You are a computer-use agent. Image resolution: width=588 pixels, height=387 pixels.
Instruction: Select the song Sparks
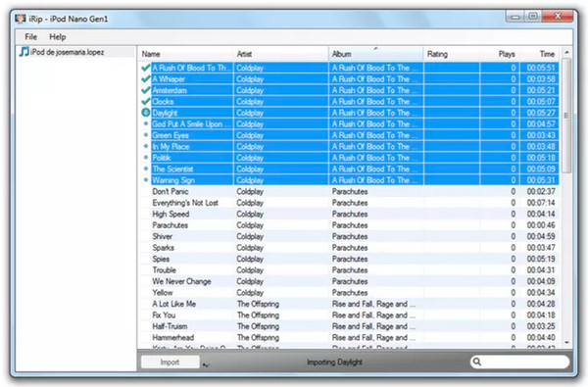[x=163, y=248]
